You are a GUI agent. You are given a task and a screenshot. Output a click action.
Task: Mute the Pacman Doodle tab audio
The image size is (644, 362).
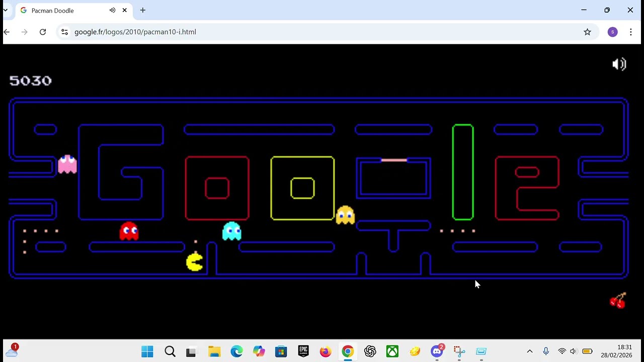click(112, 10)
